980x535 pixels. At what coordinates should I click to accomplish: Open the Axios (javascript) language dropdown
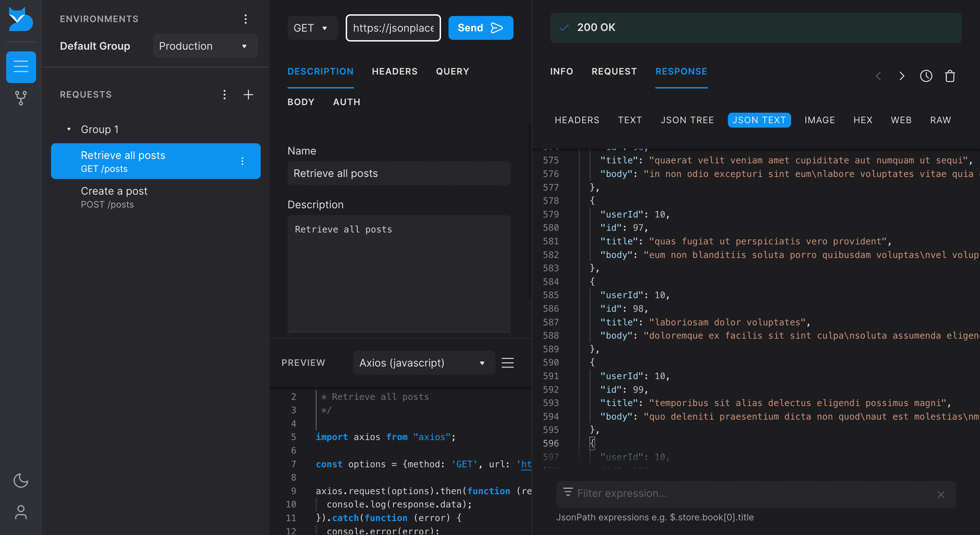(x=424, y=363)
